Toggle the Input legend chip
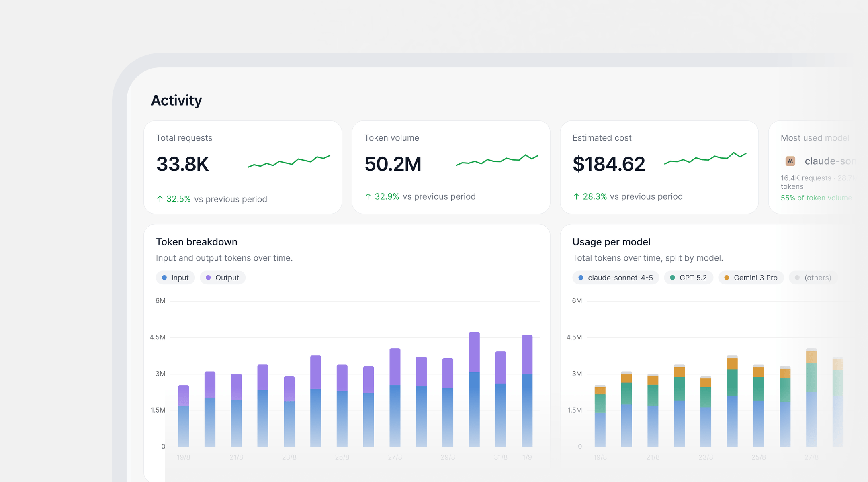The image size is (868, 482). click(x=175, y=278)
